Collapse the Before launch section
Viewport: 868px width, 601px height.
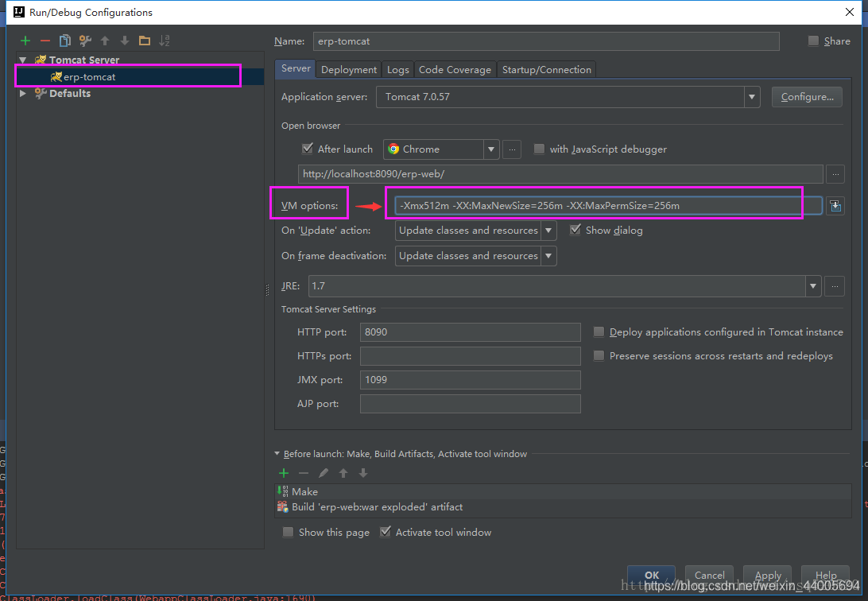(277, 454)
